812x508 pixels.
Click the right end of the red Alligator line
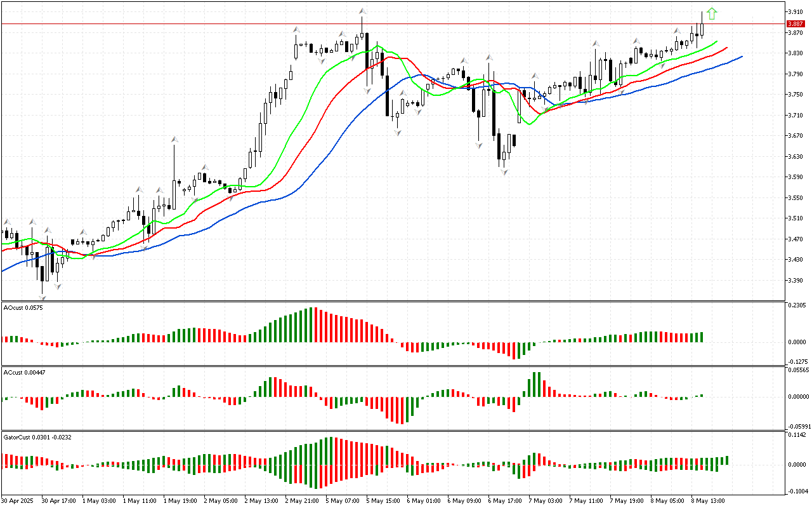click(x=726, y=48)
